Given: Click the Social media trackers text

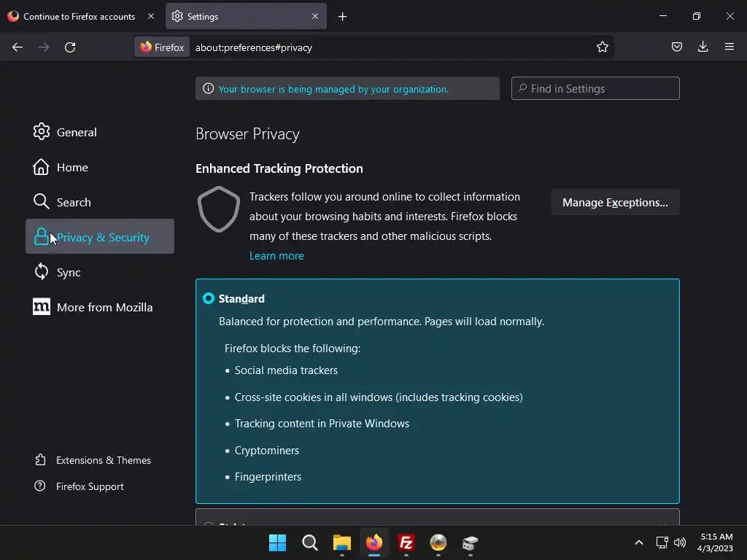Looking at the screenshot, I should (x=286, y=370).
